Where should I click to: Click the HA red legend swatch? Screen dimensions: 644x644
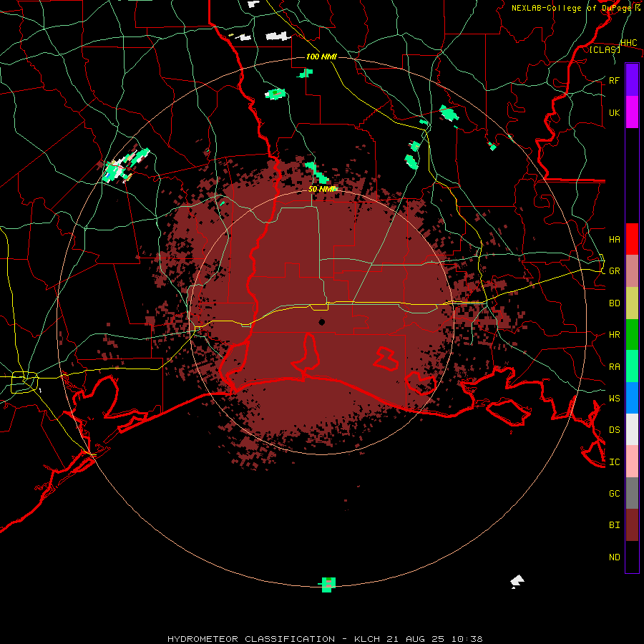pyautogui.click(x=632, y=239)
